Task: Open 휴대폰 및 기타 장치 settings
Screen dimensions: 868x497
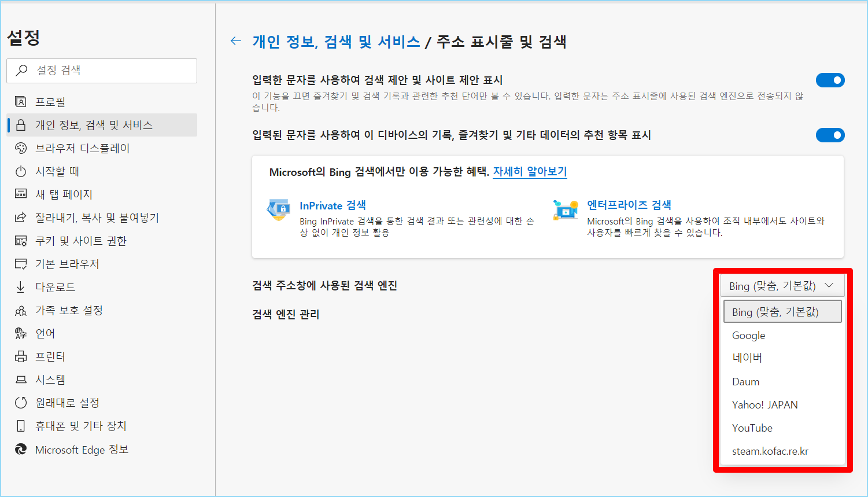Action: point(102,426)
